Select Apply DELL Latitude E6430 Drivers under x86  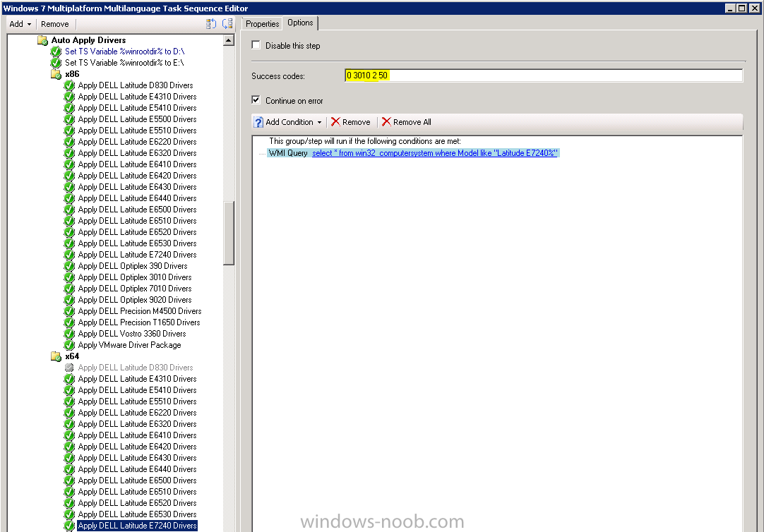[x=138, y=187]
